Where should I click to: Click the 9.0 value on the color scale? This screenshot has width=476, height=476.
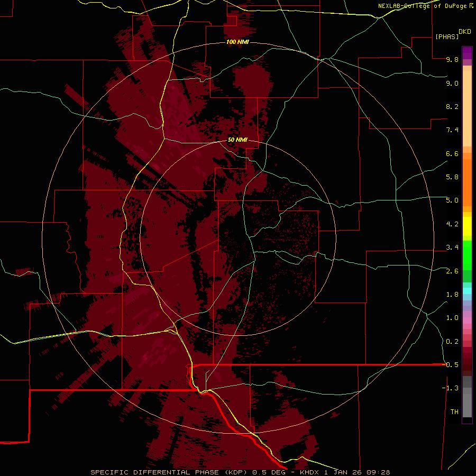pos(452,83)
